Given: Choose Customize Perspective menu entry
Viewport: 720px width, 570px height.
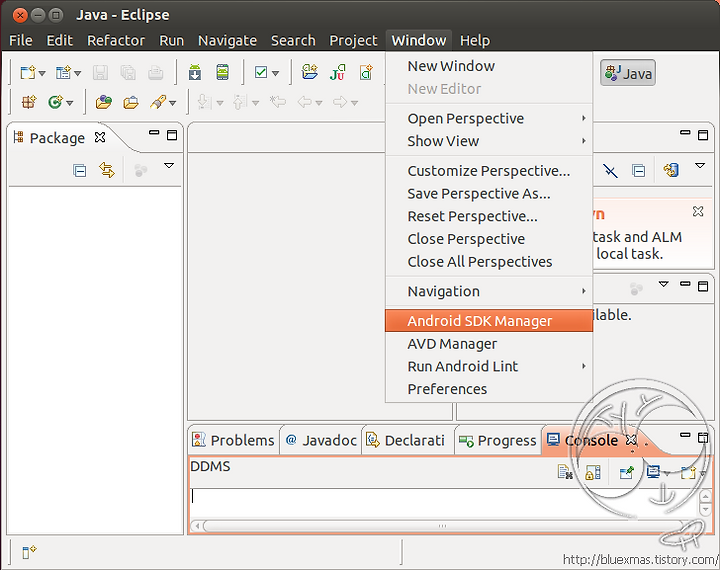Looking at the screenshot, I should pos(489,171).
